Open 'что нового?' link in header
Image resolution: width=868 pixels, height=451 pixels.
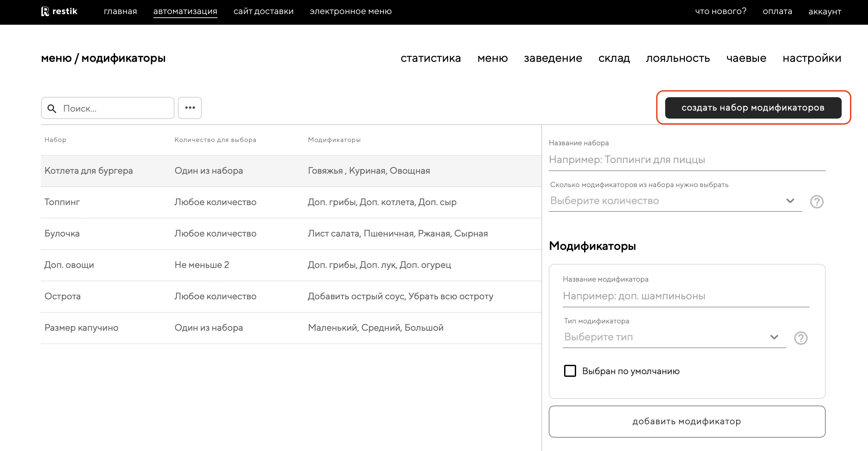pos(721,11)
